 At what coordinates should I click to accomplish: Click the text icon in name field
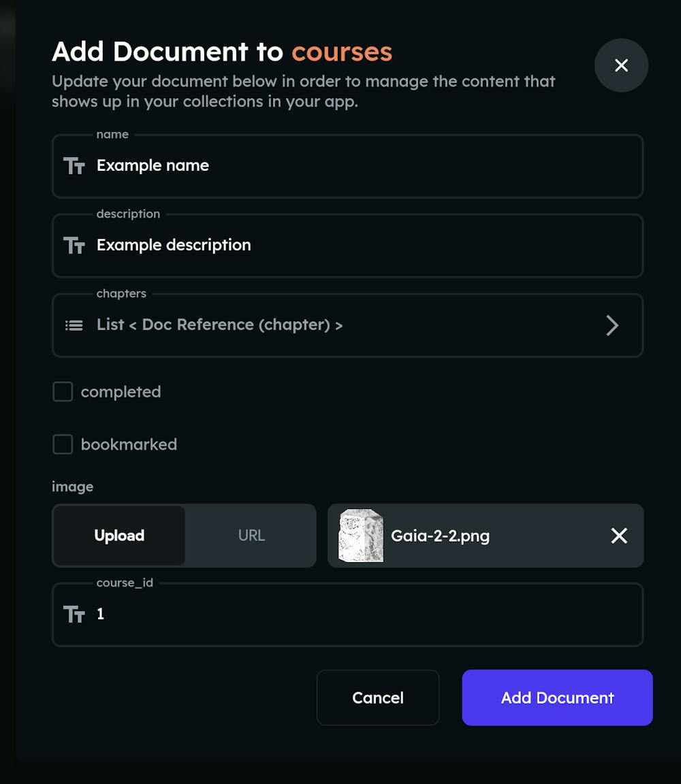tap(74, 166)
